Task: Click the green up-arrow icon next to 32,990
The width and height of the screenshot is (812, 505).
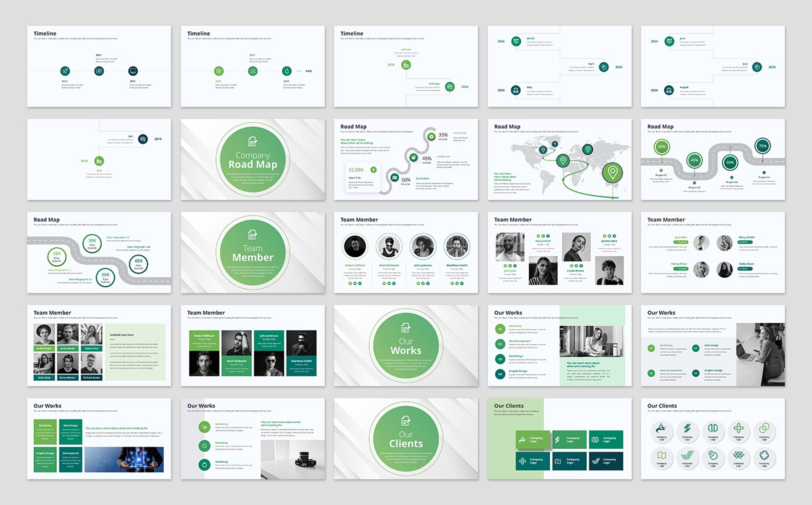Action: click(x=373, y=170)
